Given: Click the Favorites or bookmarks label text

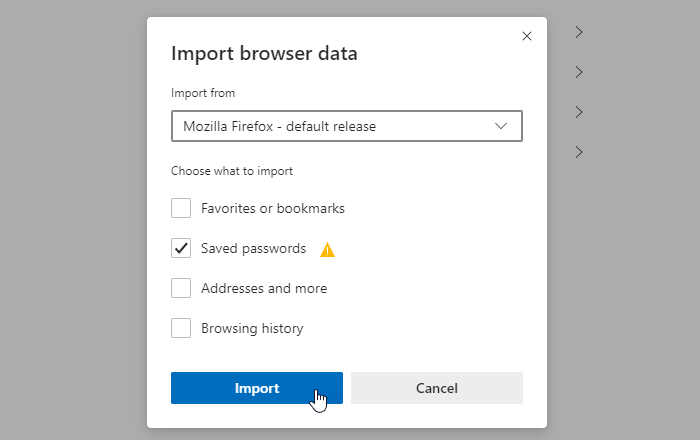Looking at the screenshot, I should click(273, 208).
